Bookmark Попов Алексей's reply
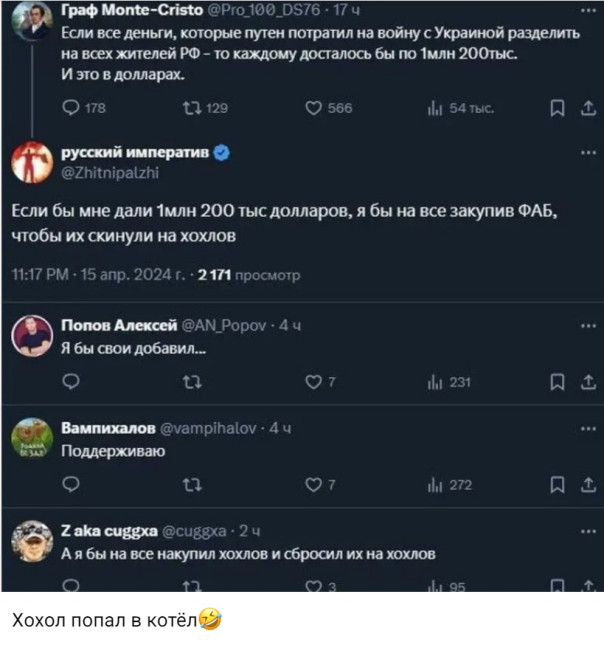Viewport: 604px width, 645px height. click(x=558, y=380)
